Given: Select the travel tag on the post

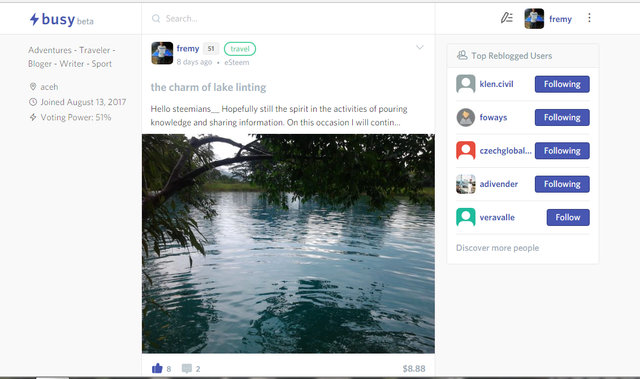Looking at the screenshot, I should pos(240,49).
